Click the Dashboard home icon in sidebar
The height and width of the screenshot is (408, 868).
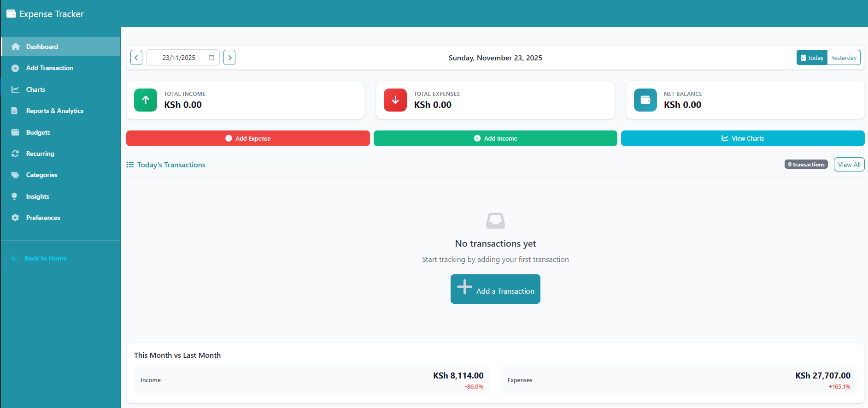[x=15, y=47]
